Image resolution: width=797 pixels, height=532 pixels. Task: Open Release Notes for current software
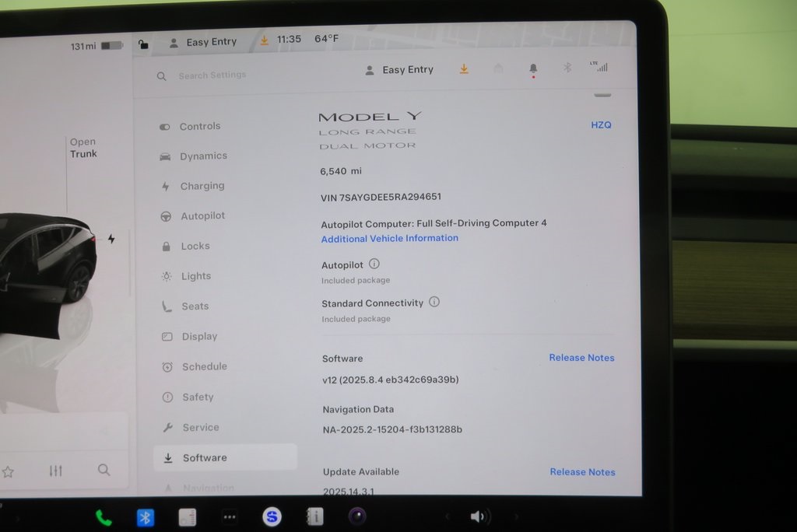click(581, 358)
